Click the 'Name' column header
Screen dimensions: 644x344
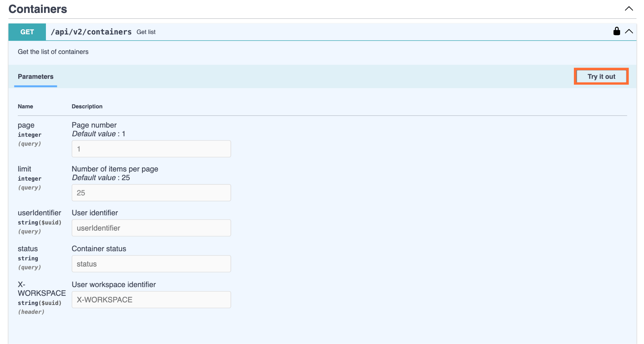(25, 106)
